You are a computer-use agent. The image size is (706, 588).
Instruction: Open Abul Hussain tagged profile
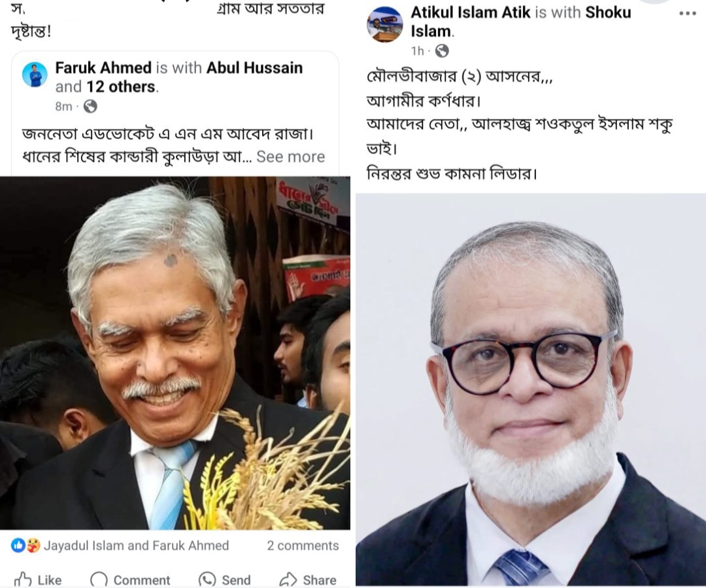click(254, 68)
